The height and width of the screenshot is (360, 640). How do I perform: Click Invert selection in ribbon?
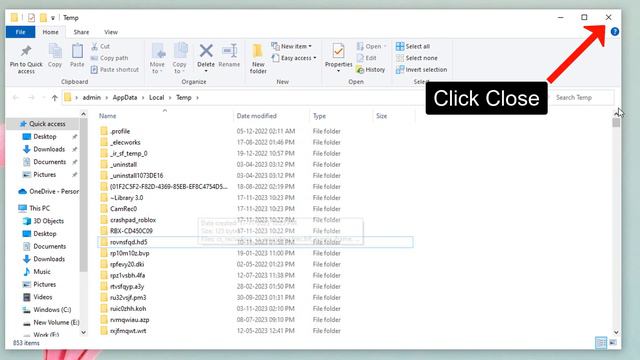click(x=421, y=70)
